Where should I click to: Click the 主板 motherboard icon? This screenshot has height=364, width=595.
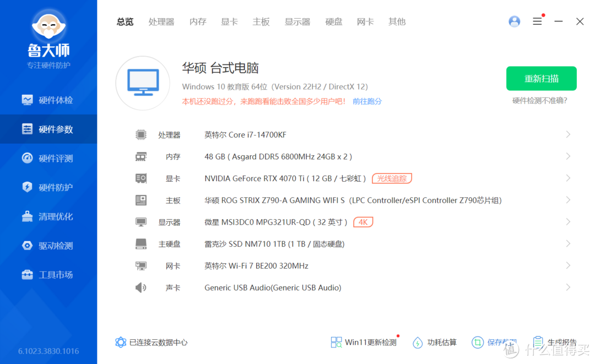click(141, 200)
